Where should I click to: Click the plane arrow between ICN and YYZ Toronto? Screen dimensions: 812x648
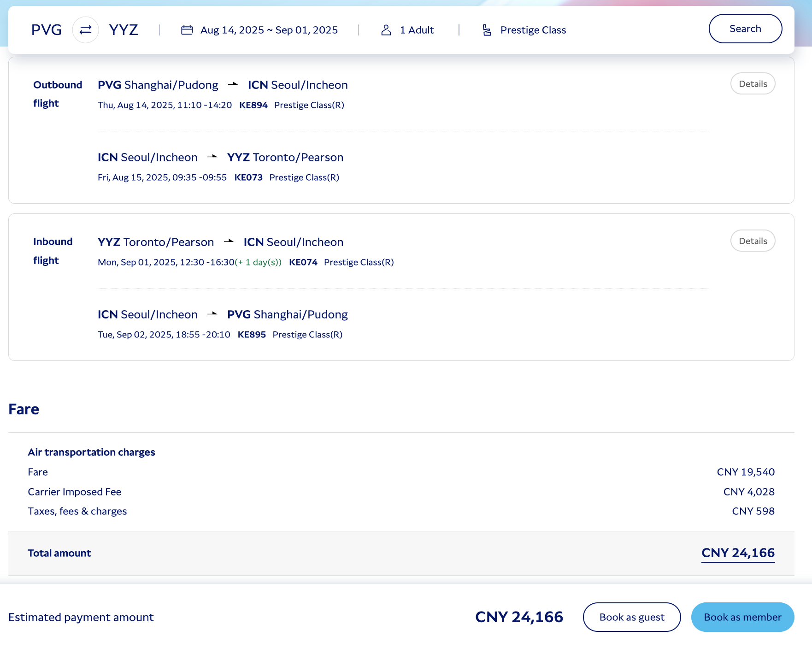point(212,157)
